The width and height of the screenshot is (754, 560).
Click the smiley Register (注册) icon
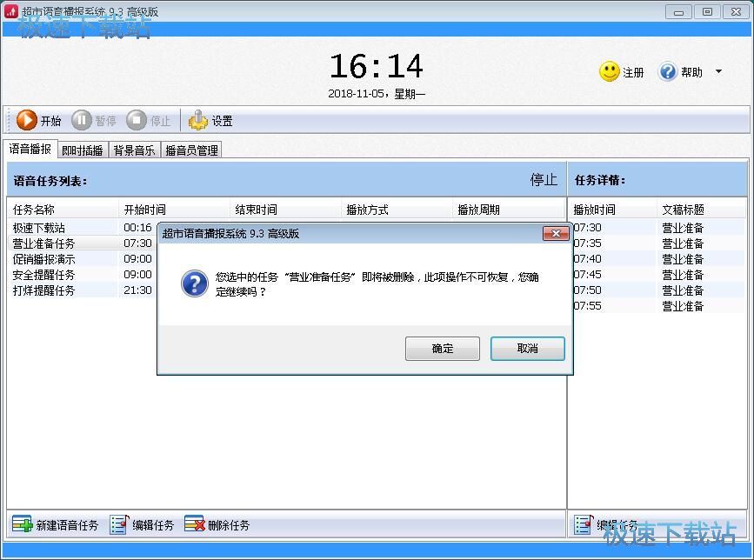tap(610, 71)
